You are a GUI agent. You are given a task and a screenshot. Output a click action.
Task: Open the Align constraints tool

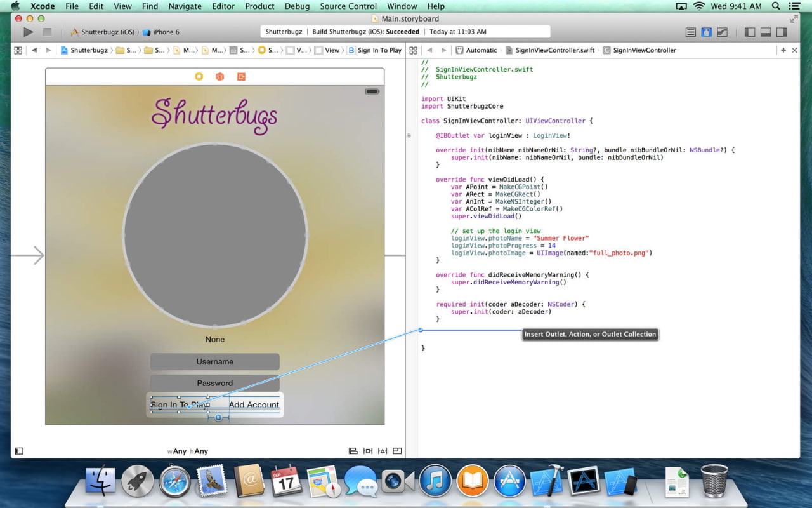coord(353,451)
